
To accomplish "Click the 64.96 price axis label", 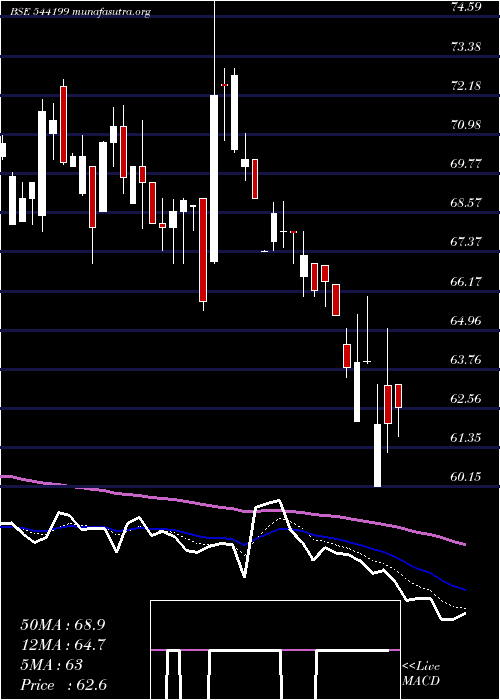I will 467,320.
